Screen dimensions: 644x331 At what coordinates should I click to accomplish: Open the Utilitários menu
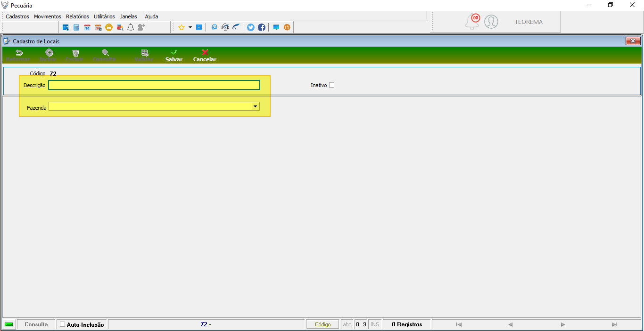click(x=104, y=16)
